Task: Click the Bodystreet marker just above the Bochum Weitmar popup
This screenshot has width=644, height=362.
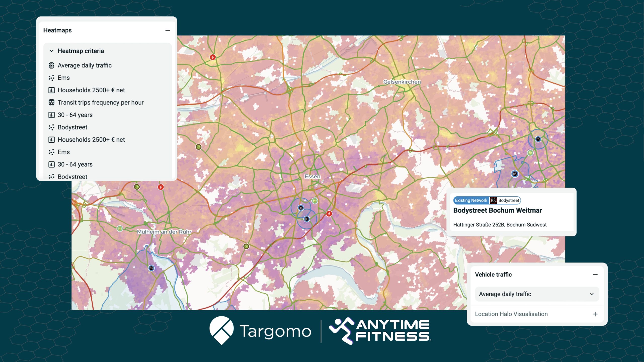Action: (x=515, y=174)
